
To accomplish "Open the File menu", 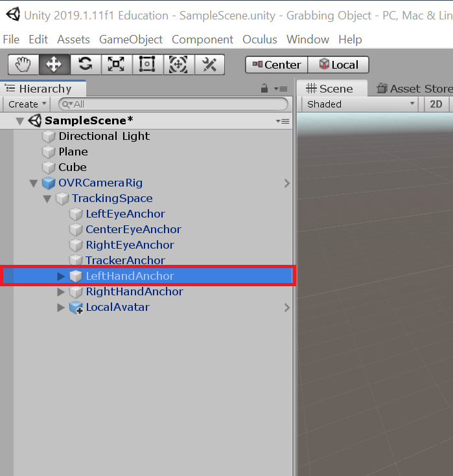I will click(11, 40).
